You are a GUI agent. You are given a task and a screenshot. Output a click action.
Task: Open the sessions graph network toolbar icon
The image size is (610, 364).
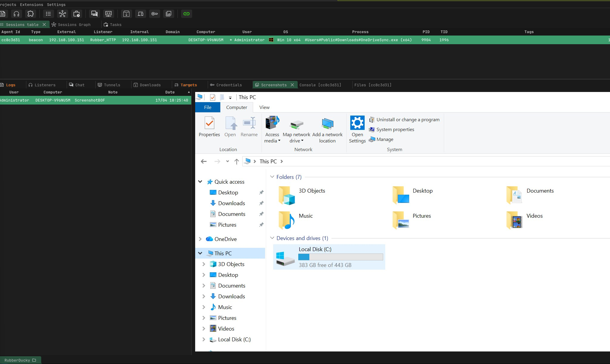click(62, 14)
